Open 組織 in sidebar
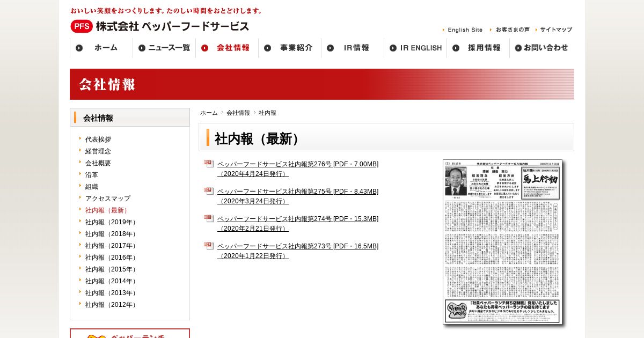The image size is (644, 338). click(x=92, y=187)
